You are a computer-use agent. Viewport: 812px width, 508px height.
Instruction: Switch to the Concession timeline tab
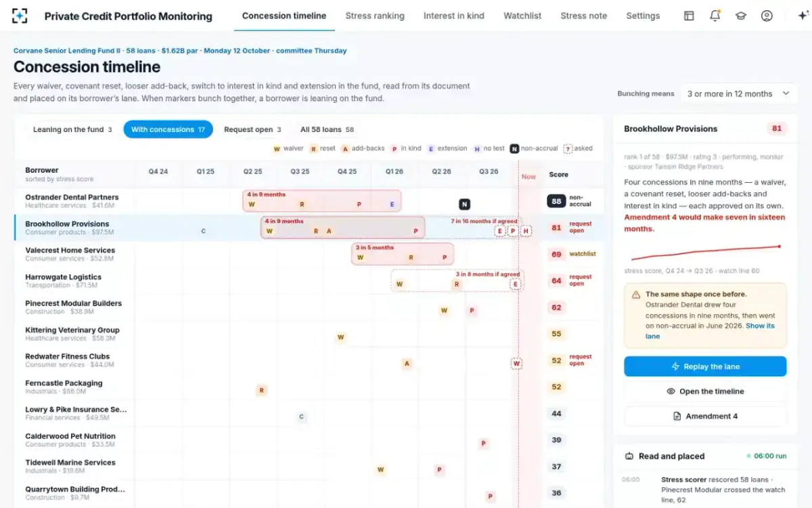[284, 16]
